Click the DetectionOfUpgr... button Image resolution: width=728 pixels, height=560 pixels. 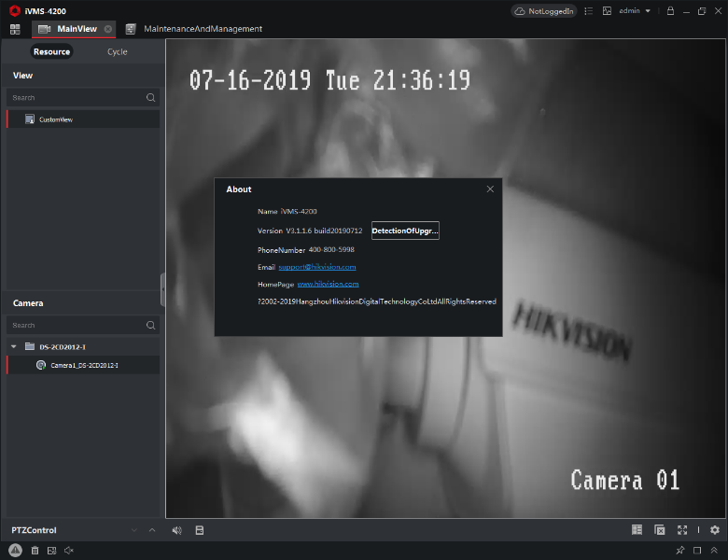tap(405, 231)
